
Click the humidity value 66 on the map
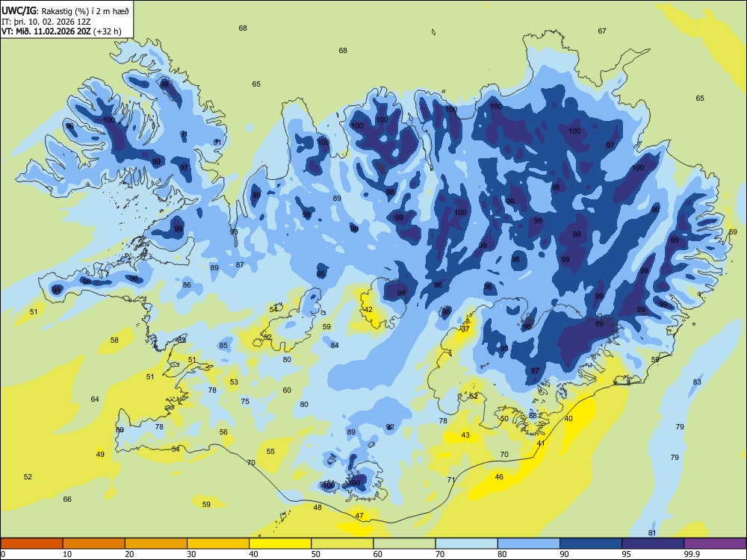(x=67, y=499)
